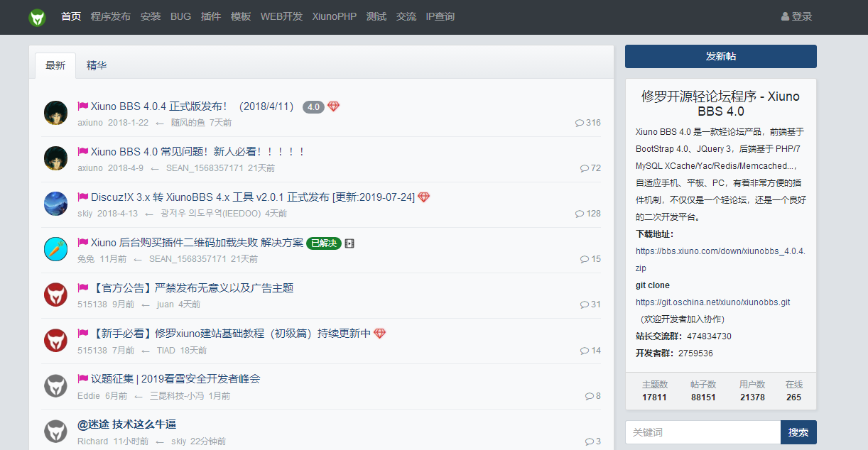Click Richard avatar on @迷途 post
Viewport: 868px width, 450px height.
[55, 430]
